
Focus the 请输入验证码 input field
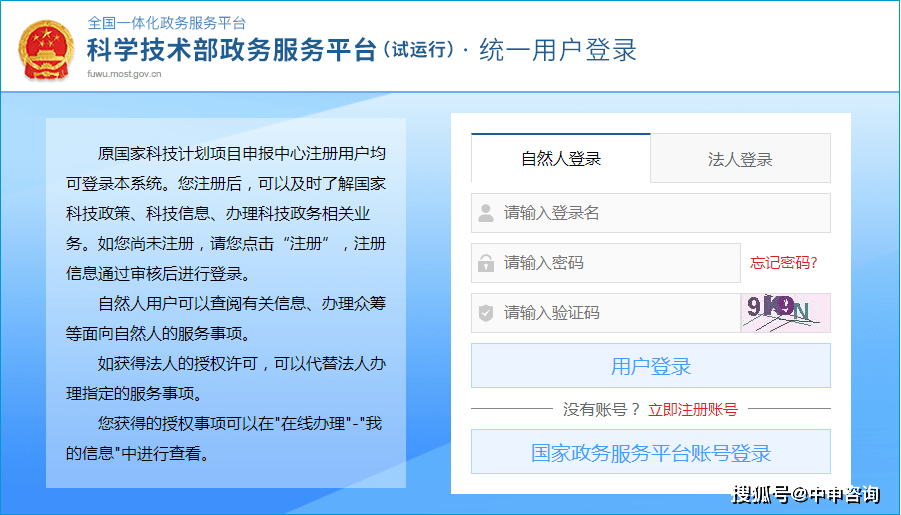point(606,313)
